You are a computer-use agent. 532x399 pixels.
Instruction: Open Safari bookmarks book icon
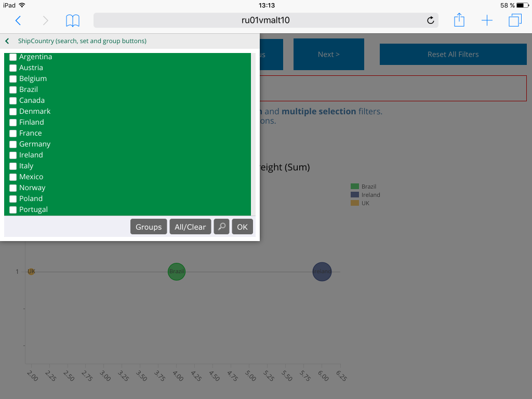[73, 21]
